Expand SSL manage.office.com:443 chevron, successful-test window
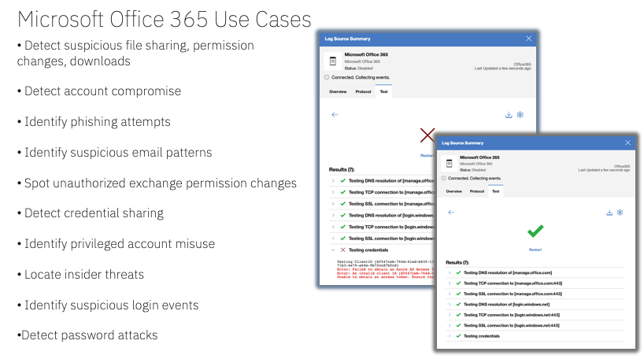The height and width of the screenshot is (359, 644). (x=450, y=294)
